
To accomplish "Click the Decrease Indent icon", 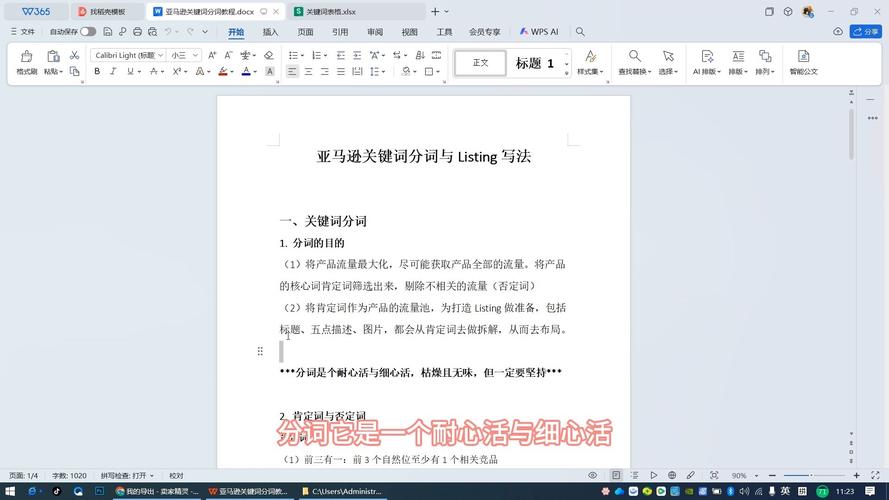I will (x=341, y=55).
